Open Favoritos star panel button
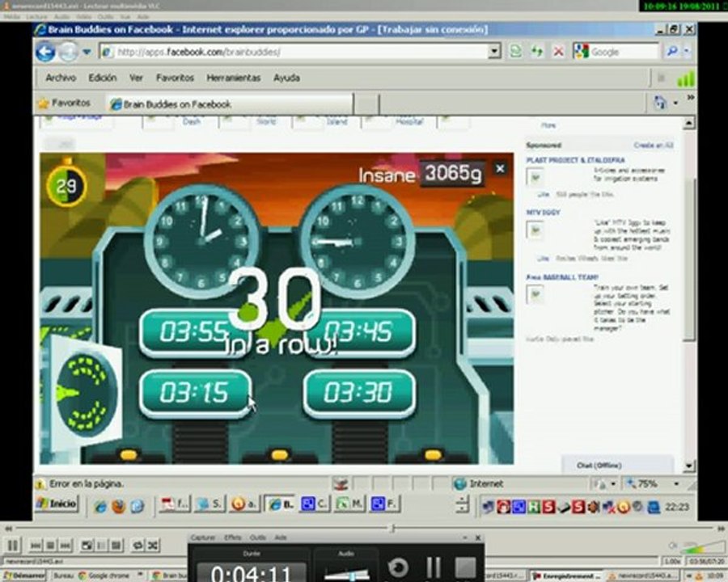The width and height of the screenshot is (728, 582). pos(65,103)
